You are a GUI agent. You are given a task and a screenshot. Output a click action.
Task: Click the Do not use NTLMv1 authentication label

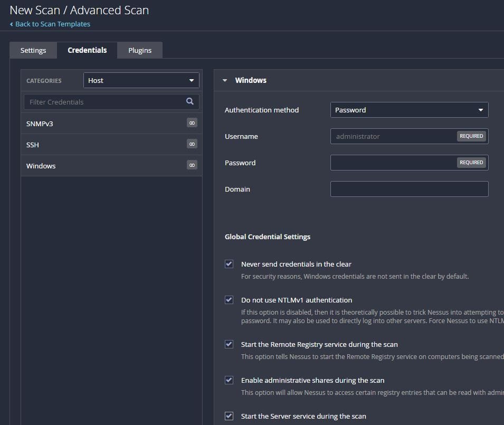point(297,300)
